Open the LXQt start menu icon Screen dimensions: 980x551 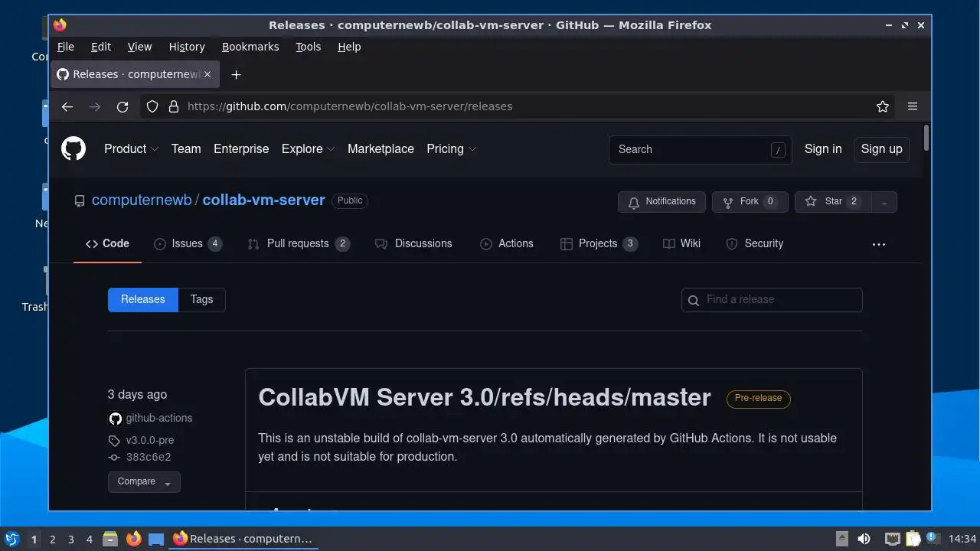[11, 539]
